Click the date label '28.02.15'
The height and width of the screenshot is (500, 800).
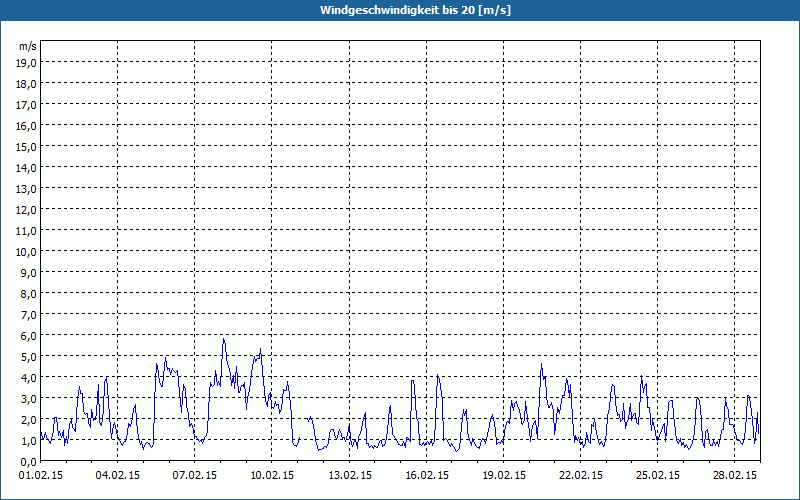coord(735,476)
